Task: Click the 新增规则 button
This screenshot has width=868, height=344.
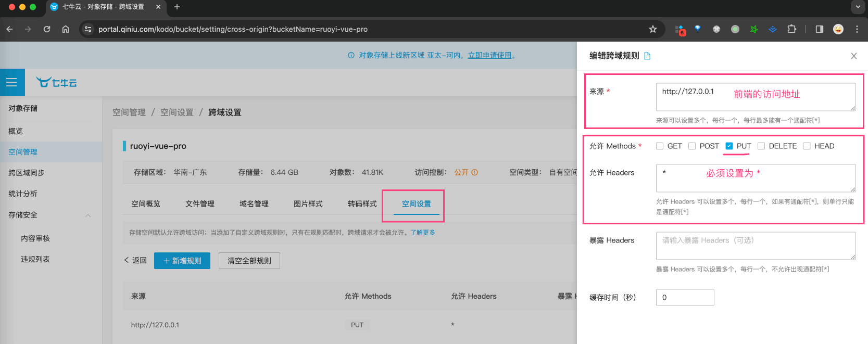Action: (x=182, y=261)
